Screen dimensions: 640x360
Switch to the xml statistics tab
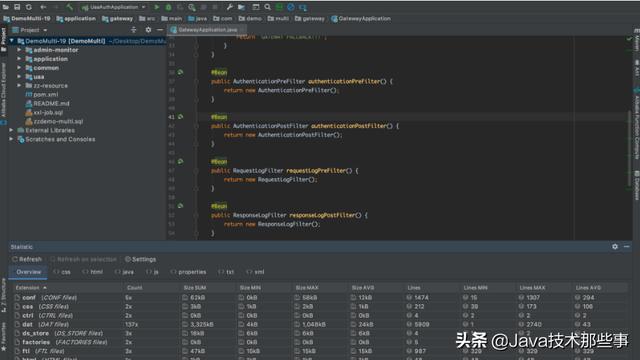255,272
